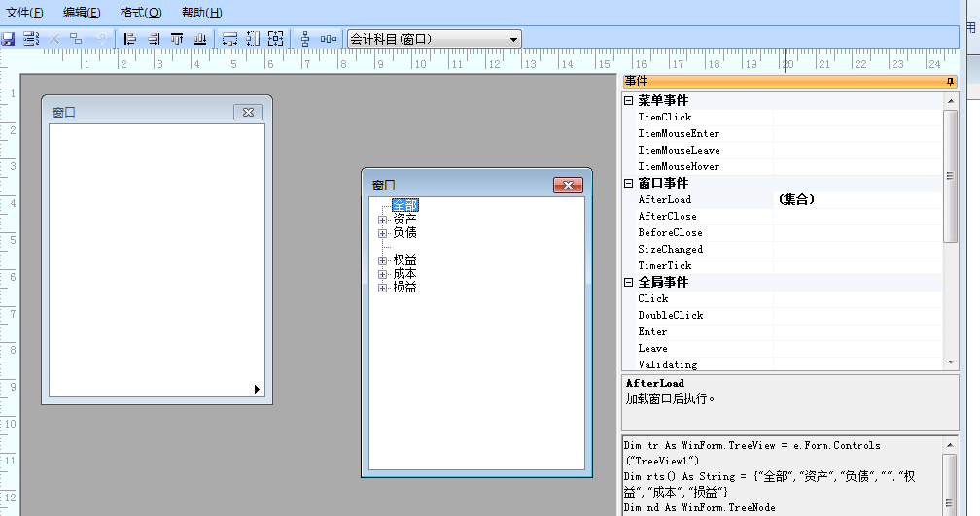This screenshot has height=516, width=980.
Task: Click the Save icon in toolbar
Action: tap(8, 39)
